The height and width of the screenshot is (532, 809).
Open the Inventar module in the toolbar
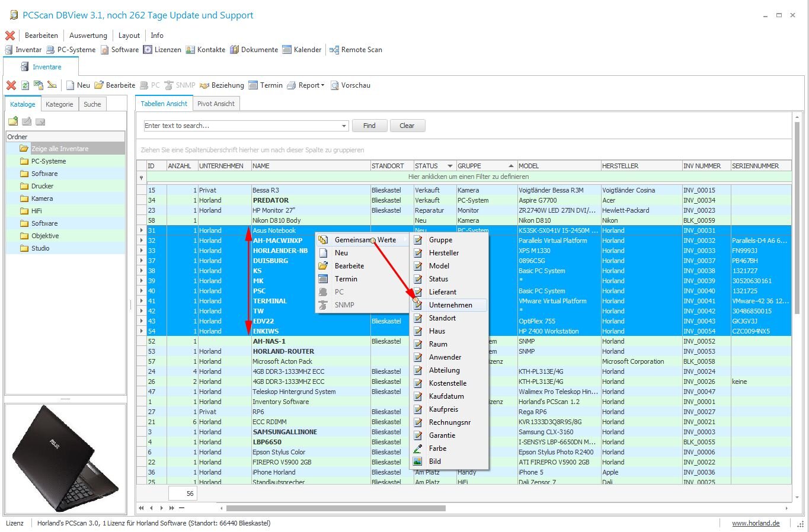coord(24,50)
